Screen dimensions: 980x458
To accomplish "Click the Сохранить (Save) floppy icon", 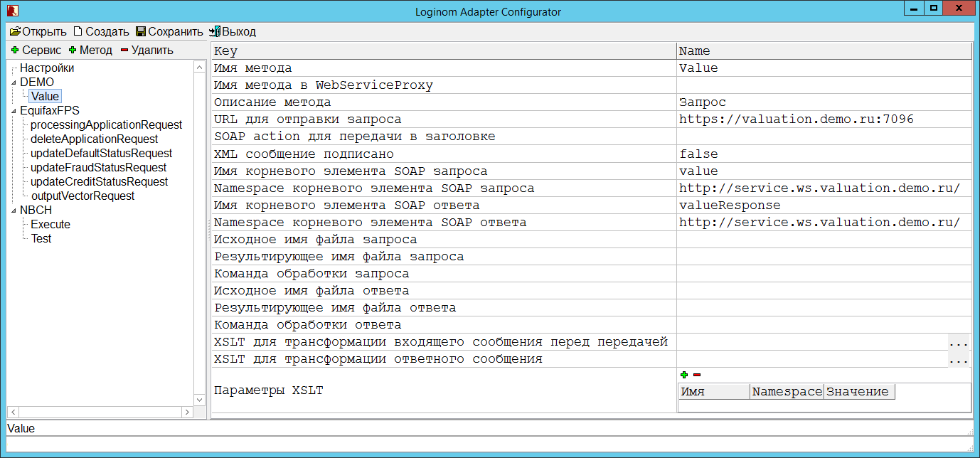I will 141,32.
